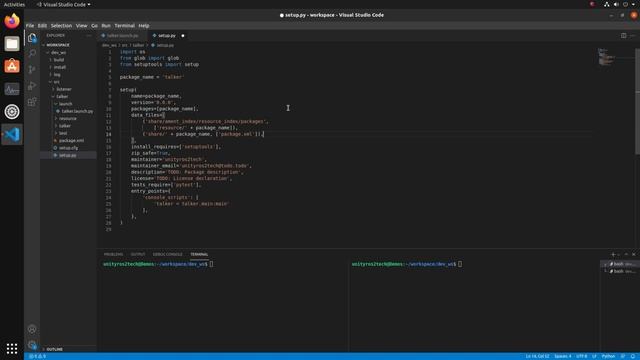640x360 pixels.
Task: Open the File menu
Action: pos(30,26)
